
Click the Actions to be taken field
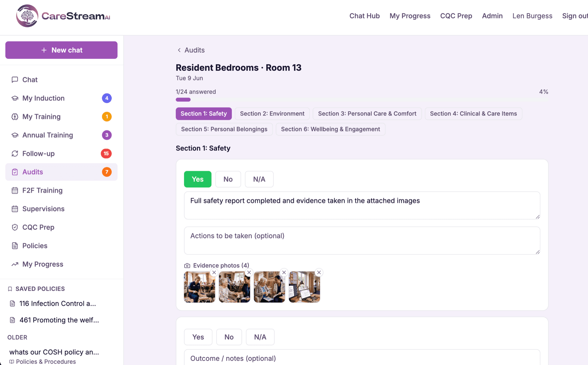tap(362, 241)
